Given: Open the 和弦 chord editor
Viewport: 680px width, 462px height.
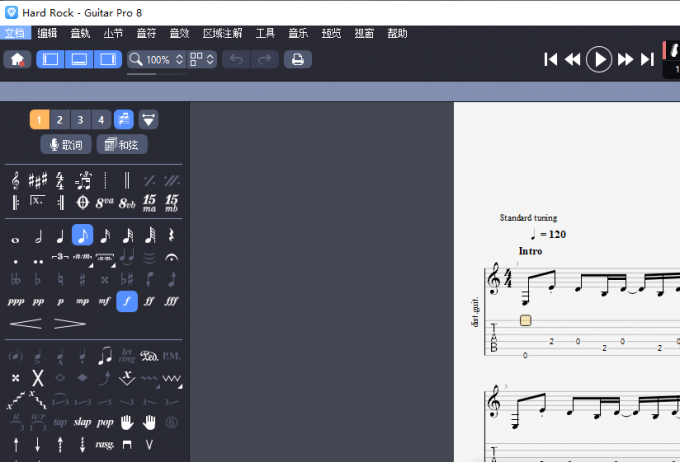Looking at the screenshot, I should click(122, 144).
